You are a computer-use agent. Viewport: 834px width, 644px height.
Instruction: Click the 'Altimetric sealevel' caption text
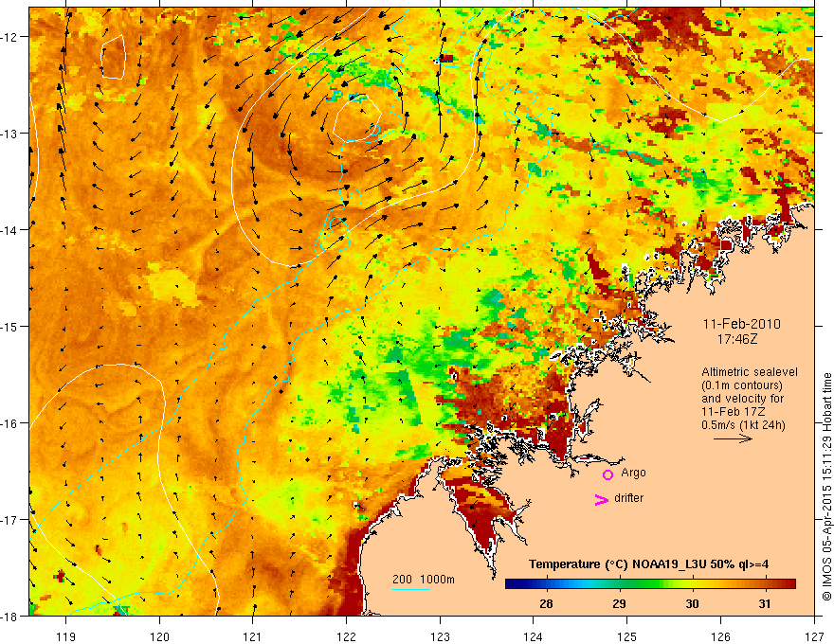[750, 372]
